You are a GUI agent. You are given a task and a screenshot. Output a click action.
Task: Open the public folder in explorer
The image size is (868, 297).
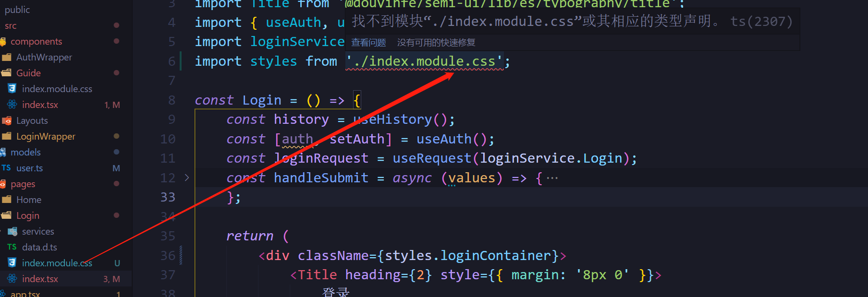coord(17,10)
